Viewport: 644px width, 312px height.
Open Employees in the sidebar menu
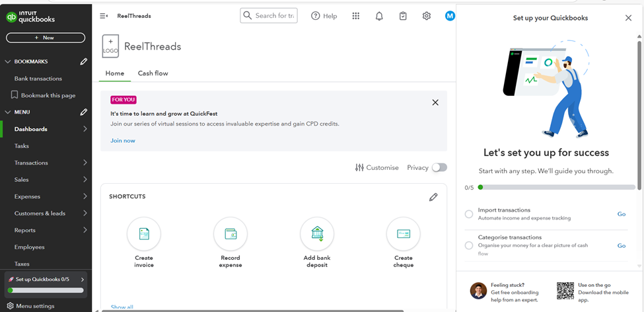pyautogui.click(x=29, y=247)
